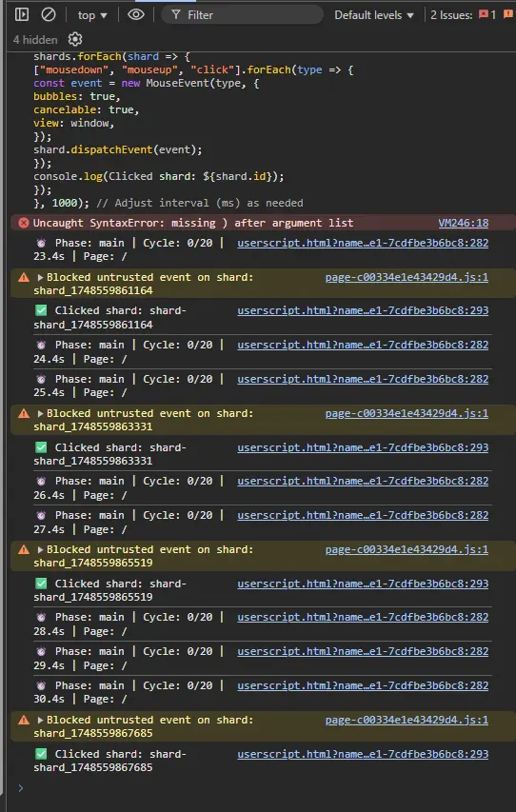
Task: Expand the blocked event for shard_1748559867685
Action: [x=40, y=720]
